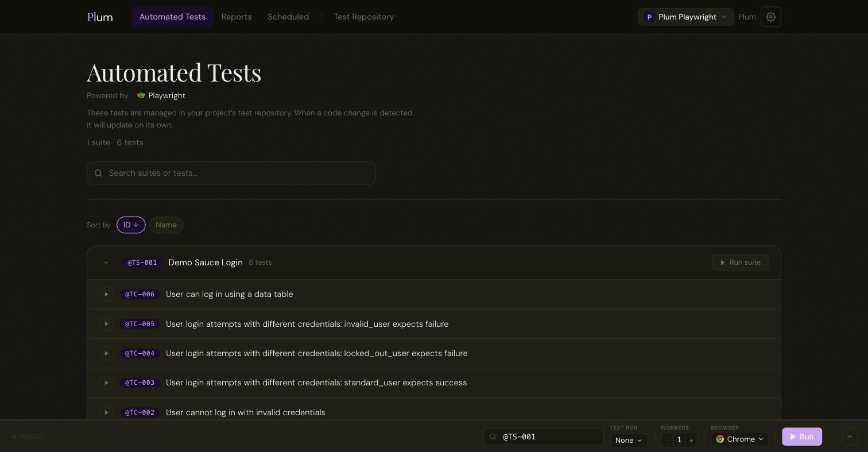The image size is (868, 452).
Task: Switch to the Automated Tests tab
Action: tap(172, 17)
